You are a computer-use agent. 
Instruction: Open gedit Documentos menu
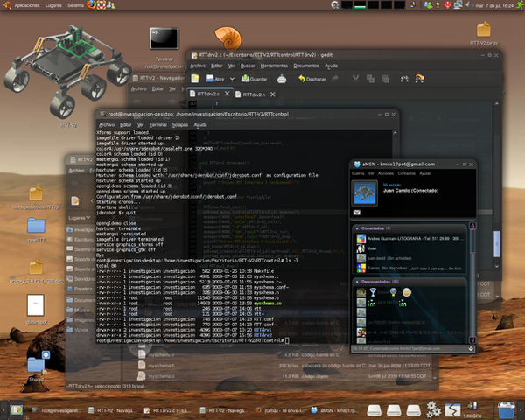coord(306,66)
